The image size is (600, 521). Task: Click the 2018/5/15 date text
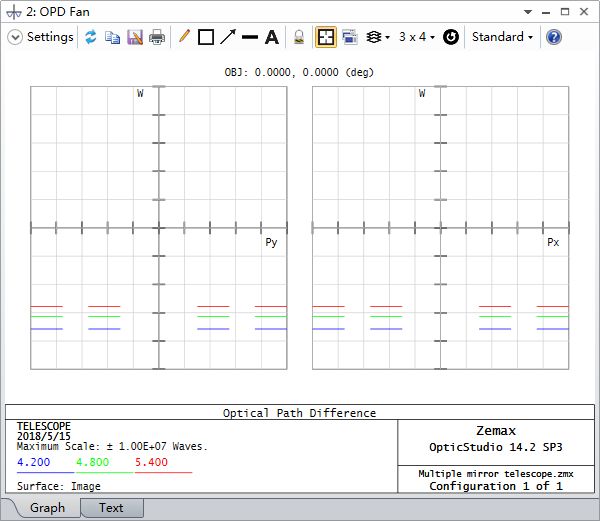pos(44,436)
